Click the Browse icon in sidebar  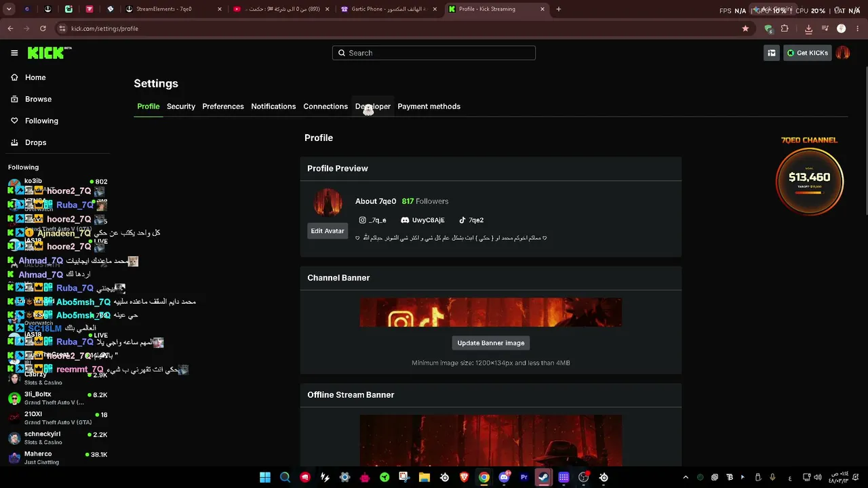[x=14, y=99]
